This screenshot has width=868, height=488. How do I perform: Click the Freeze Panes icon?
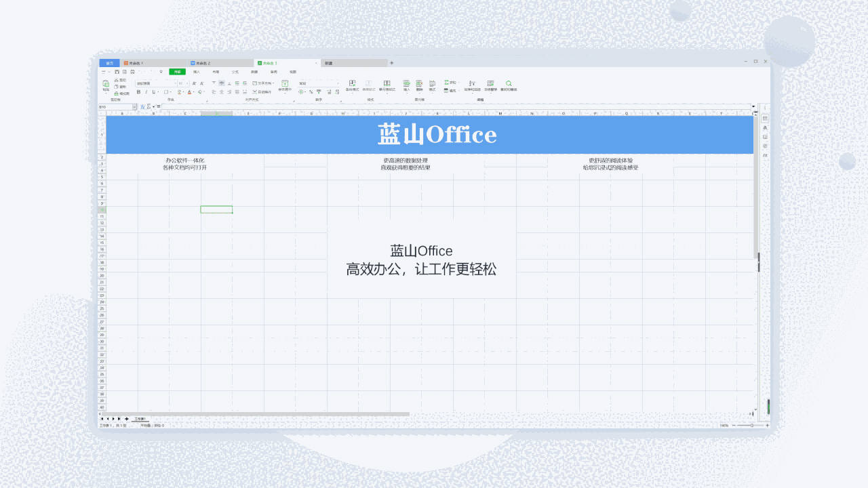pos(490,84)
